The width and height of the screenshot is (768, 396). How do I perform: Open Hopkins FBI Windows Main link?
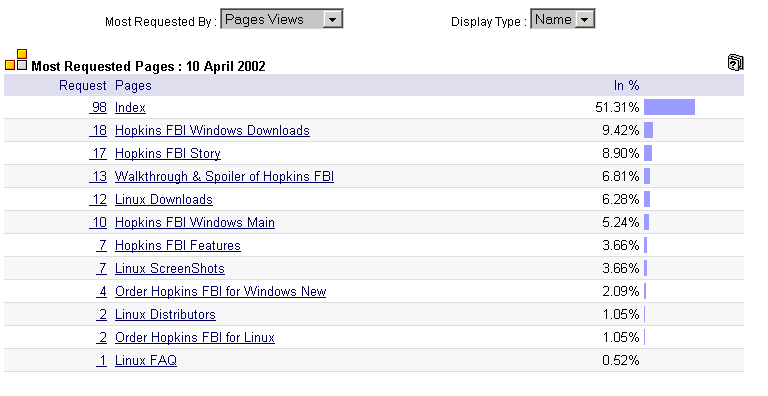[195, 223]
